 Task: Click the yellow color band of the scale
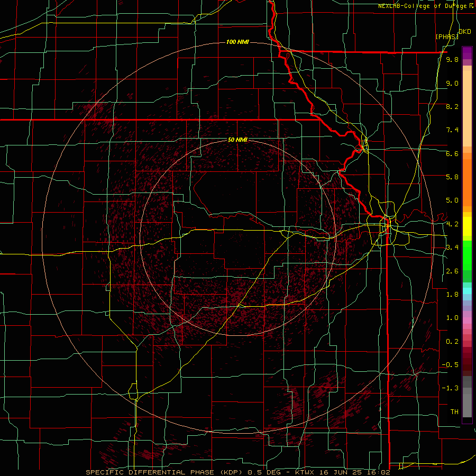[x=467, y=226]
